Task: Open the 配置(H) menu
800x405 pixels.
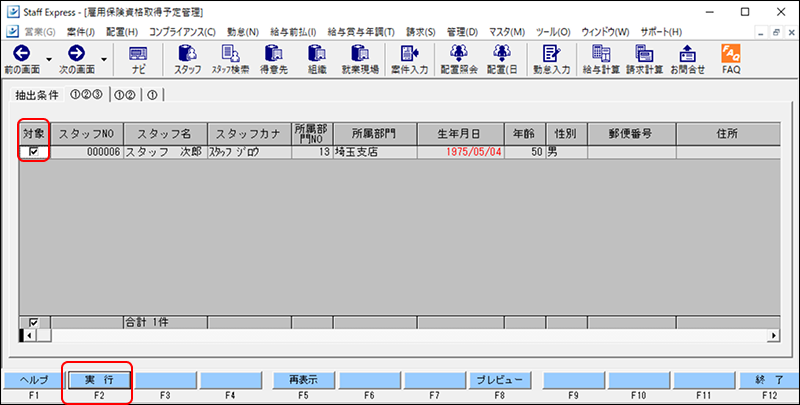Action: tap(122, 32)
